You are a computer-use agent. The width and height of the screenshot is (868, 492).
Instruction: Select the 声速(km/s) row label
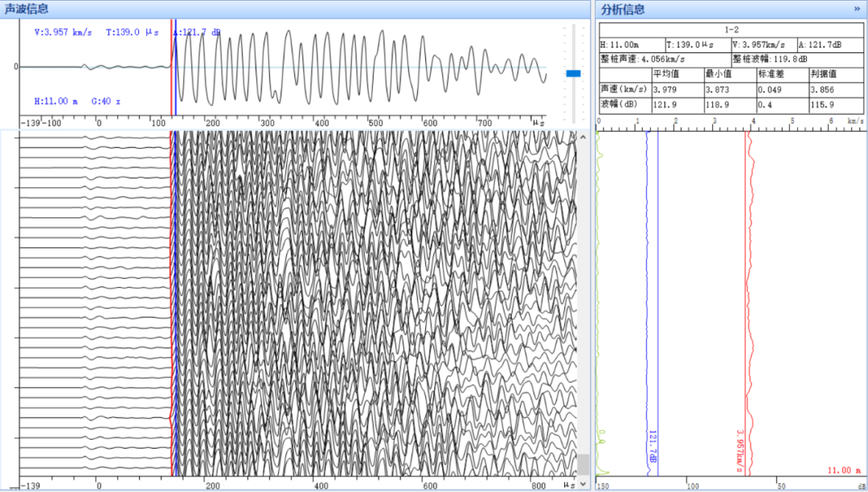click(x=625, y=89)
